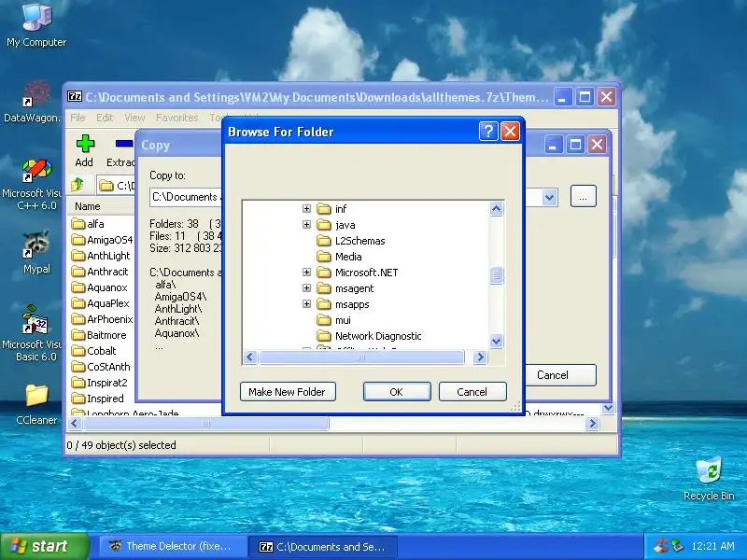Select the msapps folder
The width and height of the screenshot is (747, 560).
coord(344,304)
